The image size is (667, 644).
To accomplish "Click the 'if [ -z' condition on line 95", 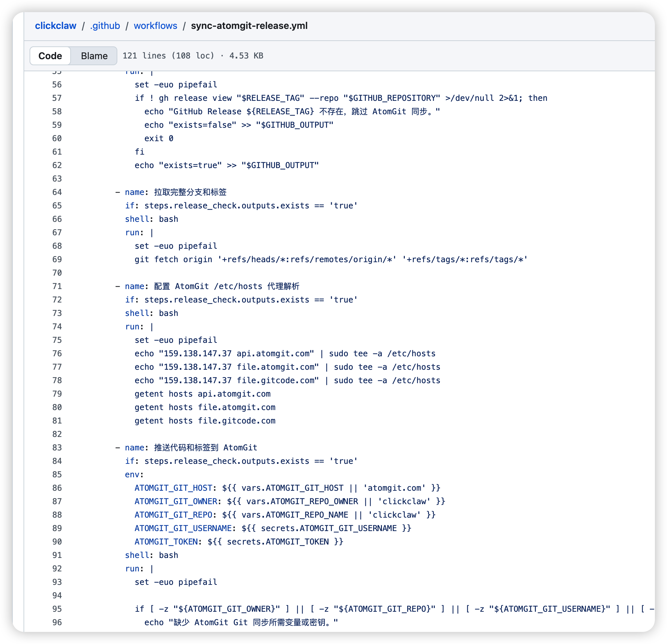I will [x=394, y=609].
